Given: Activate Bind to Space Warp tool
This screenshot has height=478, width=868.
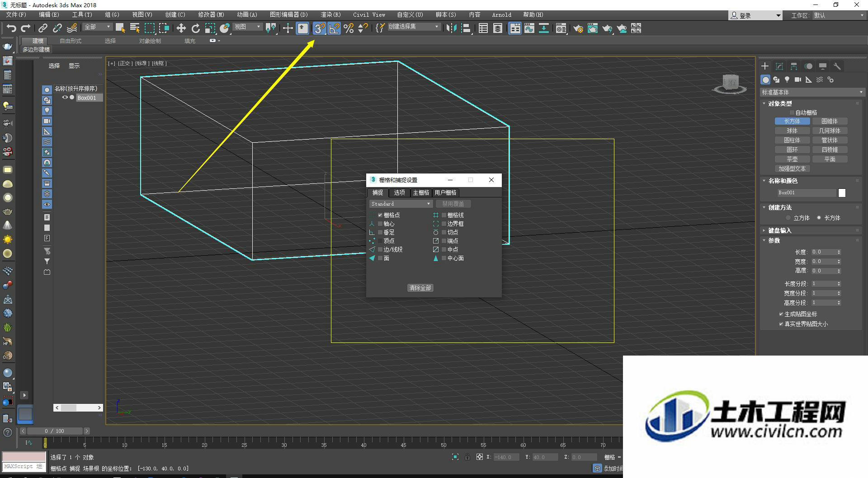Looking at the screenshot, I should coord(72,28).
